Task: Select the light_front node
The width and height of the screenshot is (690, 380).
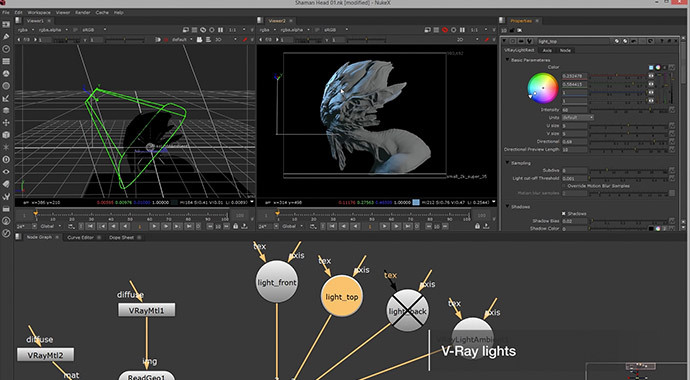Action: click(x=277, y=282)
